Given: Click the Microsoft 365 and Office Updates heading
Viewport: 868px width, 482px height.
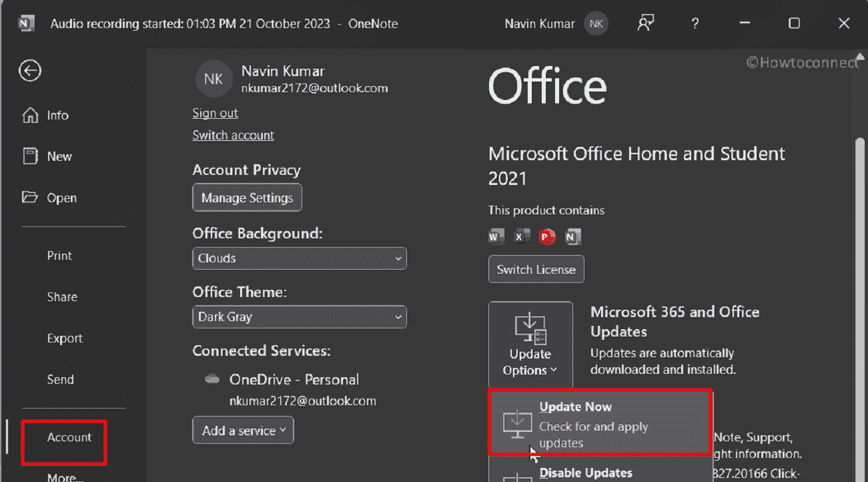Looking at the screenshot, I should (675, 322).
